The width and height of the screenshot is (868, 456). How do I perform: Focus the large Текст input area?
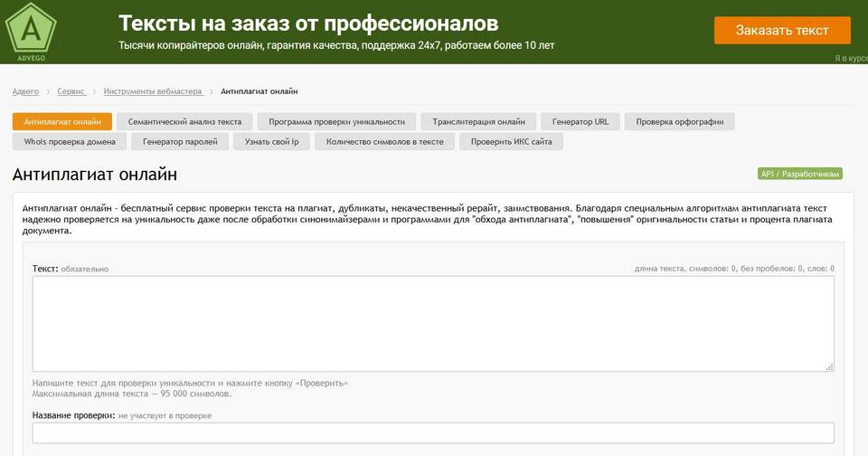(433, 324)
